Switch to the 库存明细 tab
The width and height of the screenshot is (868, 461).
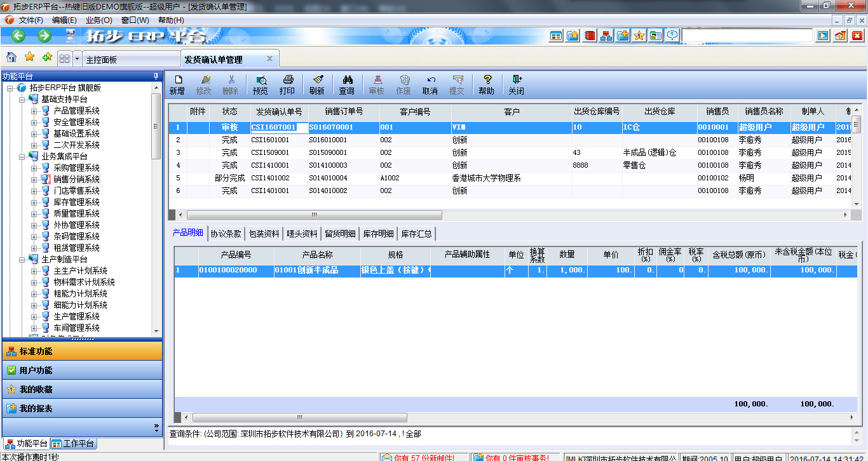tap(378, 234)
